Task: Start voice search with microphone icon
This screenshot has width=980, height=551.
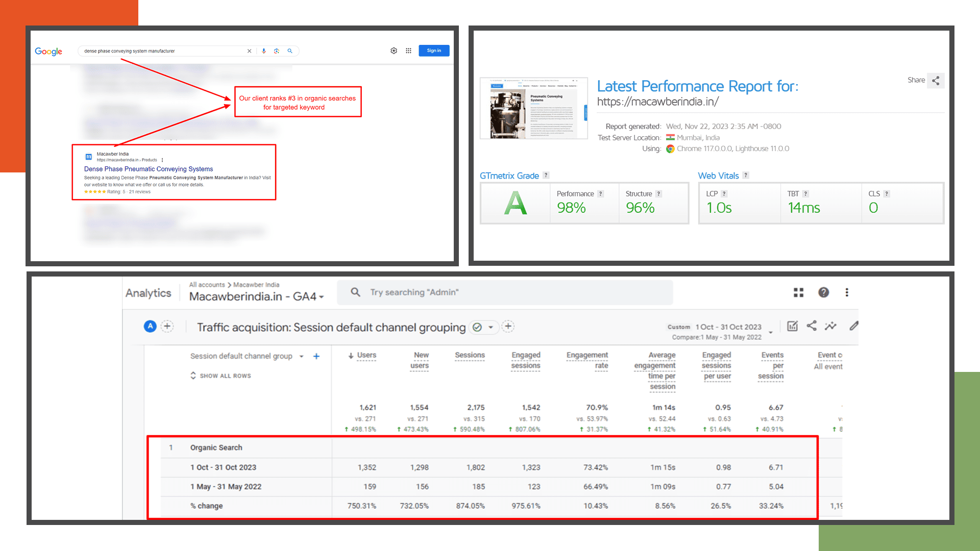Action: pyautogui.click(x=264, y=51)
